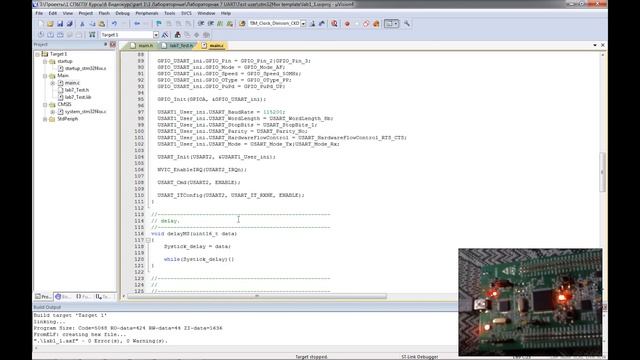Indent the selected lines

coord(201,24)
